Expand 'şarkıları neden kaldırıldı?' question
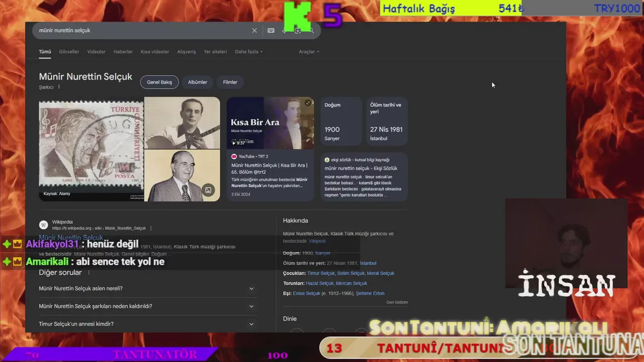644x362 pixels. pos(148,306)
